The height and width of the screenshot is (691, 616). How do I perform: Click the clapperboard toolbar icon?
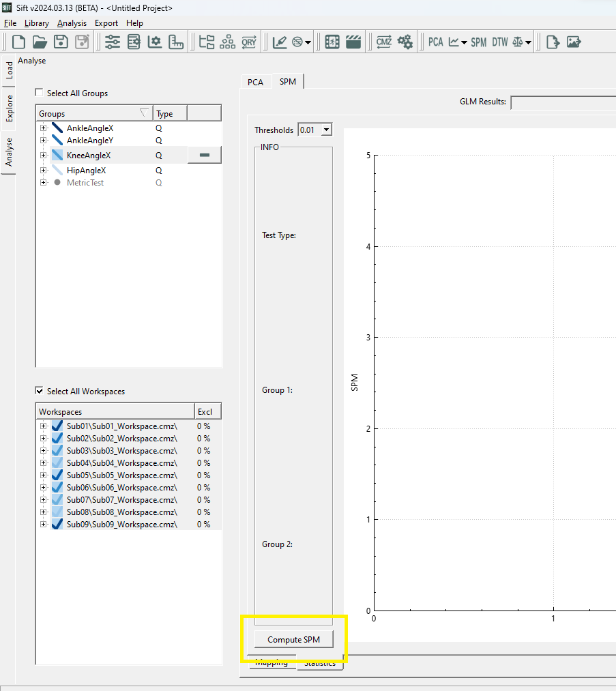click(x=353, y=42)
